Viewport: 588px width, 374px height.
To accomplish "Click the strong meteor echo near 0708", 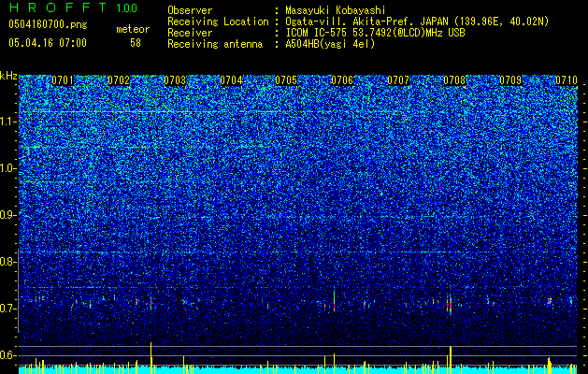I will tap(450, 305).
